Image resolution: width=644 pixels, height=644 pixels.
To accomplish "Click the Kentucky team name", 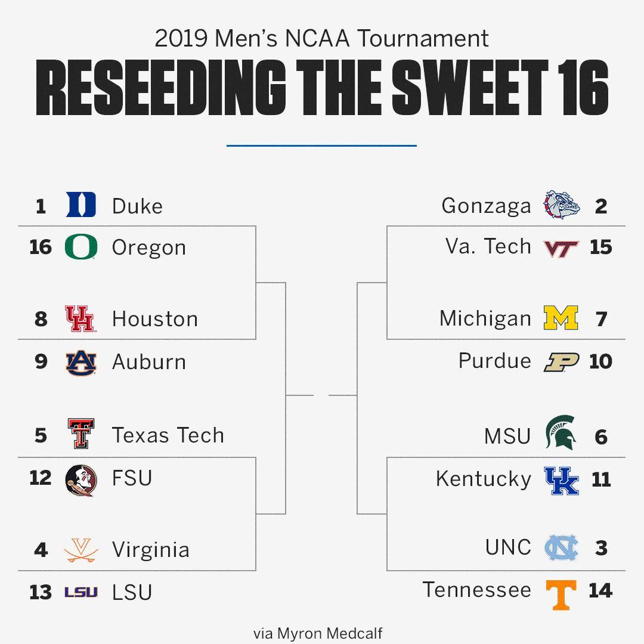I will click(x=484, y=479).
